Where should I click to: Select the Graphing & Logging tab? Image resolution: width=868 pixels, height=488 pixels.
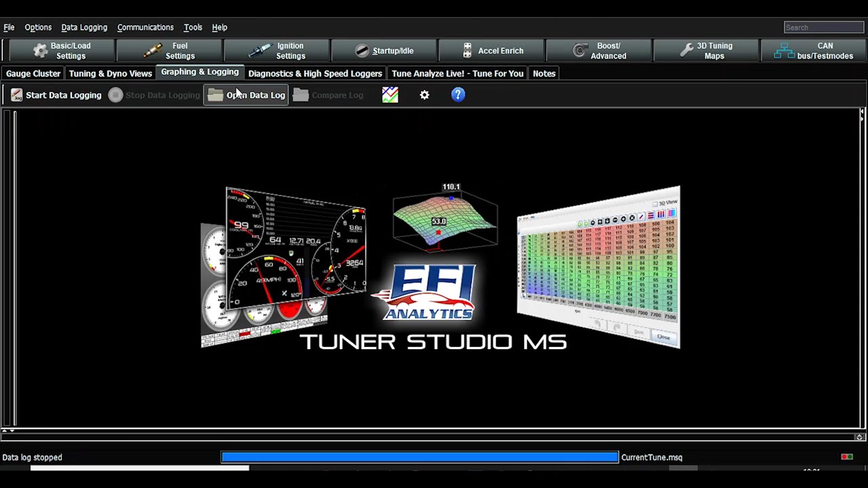point(200,72)
